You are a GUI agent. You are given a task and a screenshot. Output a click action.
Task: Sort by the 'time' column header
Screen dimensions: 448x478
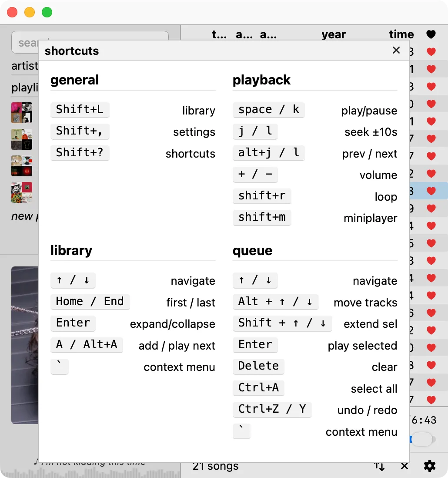tap(401, 34)
